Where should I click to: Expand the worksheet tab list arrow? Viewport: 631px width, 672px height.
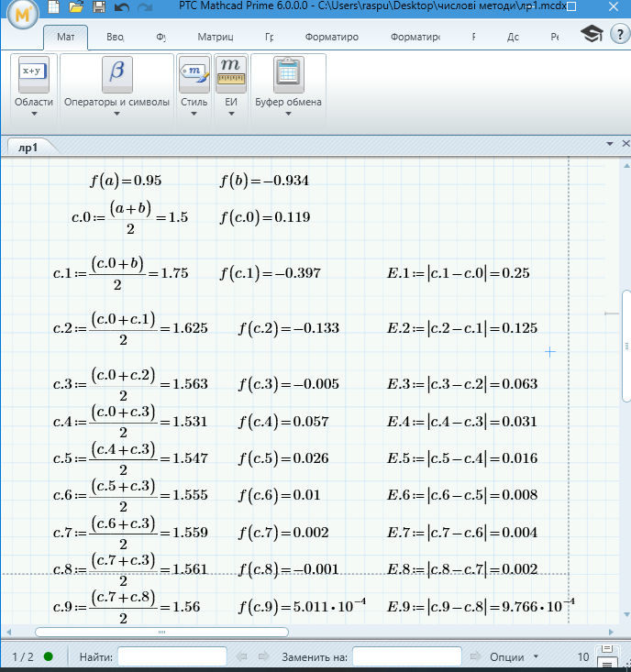tap(608, 145)
